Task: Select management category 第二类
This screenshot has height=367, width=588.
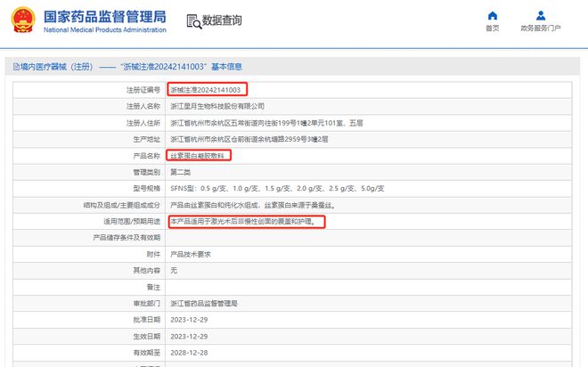Action: pos(180,172)
